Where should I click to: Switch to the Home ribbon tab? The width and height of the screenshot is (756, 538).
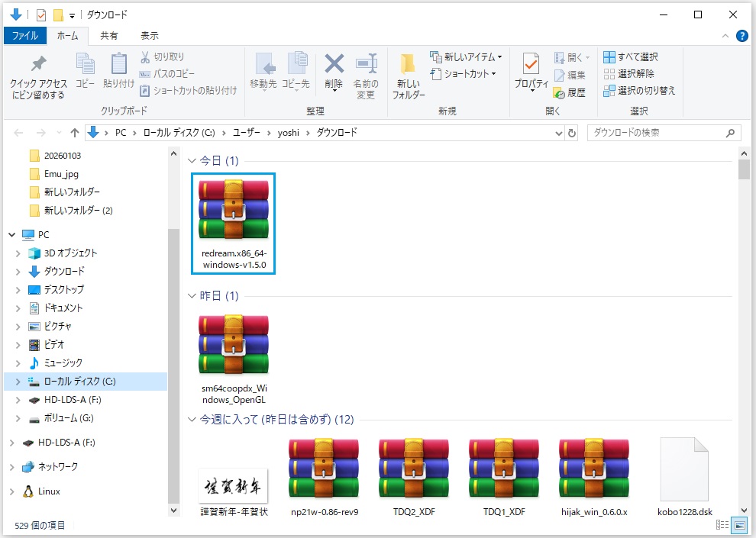tap(67, 36)
